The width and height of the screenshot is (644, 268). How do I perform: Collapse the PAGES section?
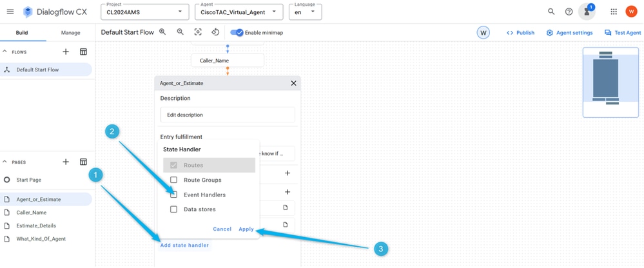pos(5,162)
